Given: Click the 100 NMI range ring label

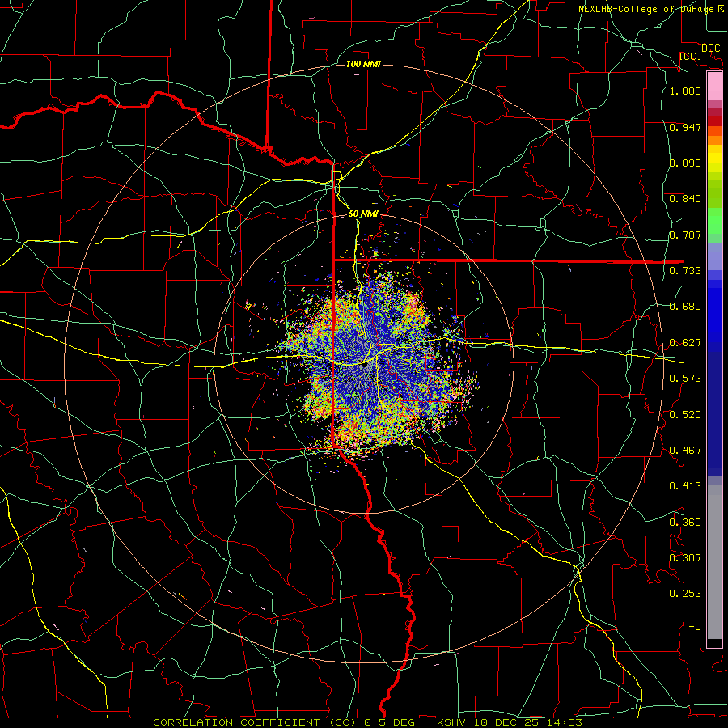Looking at the screenshot, I should [363, 64].
